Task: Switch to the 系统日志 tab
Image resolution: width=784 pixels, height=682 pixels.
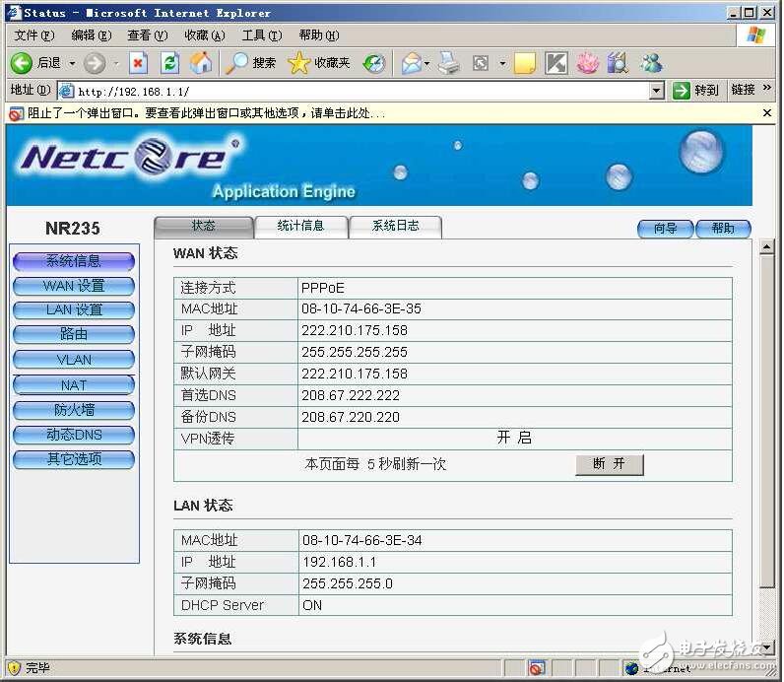Action: coord(396,227)
